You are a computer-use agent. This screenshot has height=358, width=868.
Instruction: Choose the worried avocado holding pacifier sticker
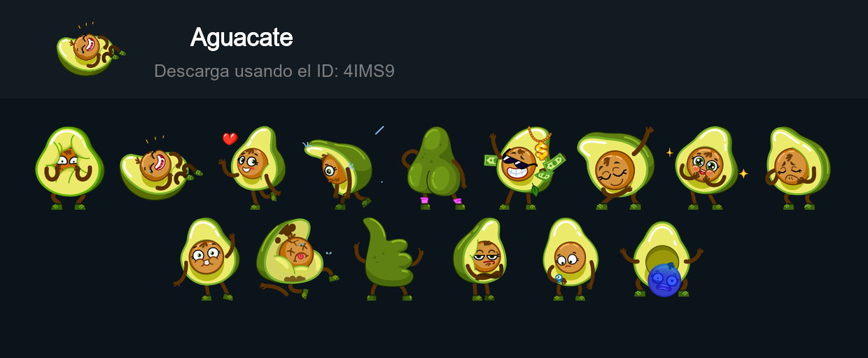click(570, 259)
